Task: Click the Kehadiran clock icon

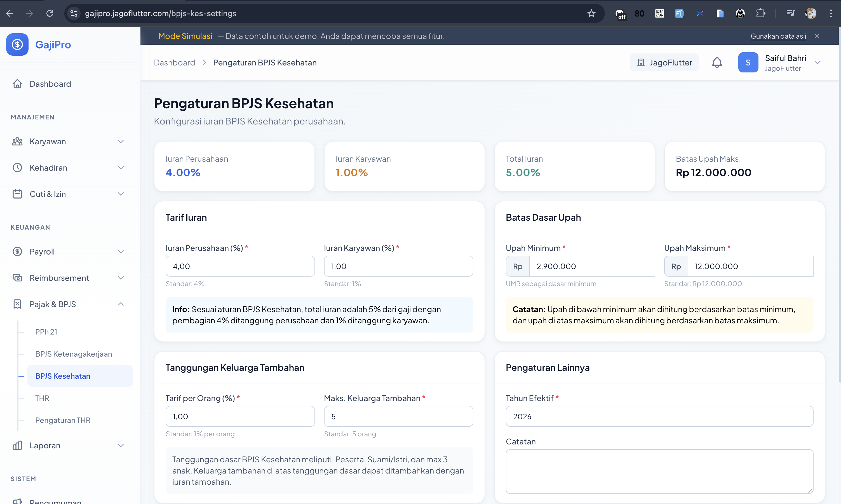Action: [x=17, y=168]
